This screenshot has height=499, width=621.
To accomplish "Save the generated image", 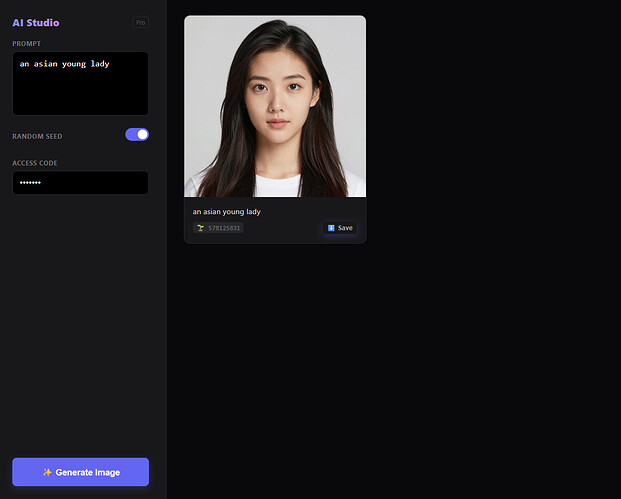I will [340, 228].
